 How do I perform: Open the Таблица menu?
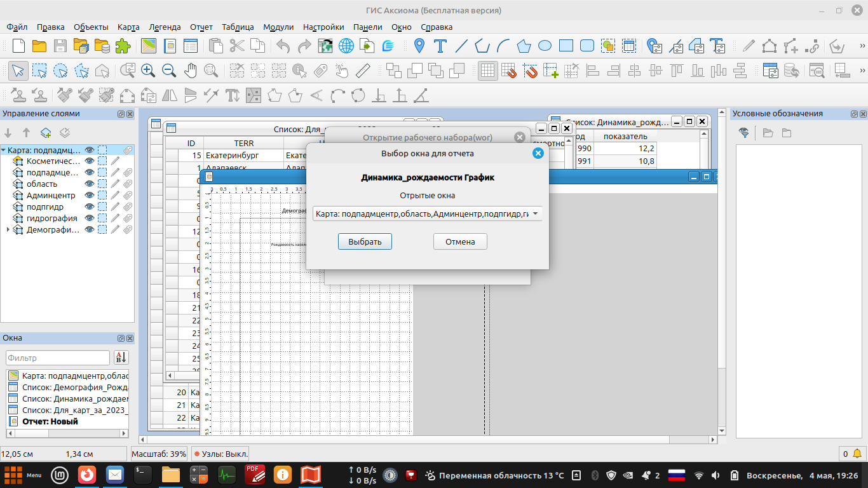[238, 27]
